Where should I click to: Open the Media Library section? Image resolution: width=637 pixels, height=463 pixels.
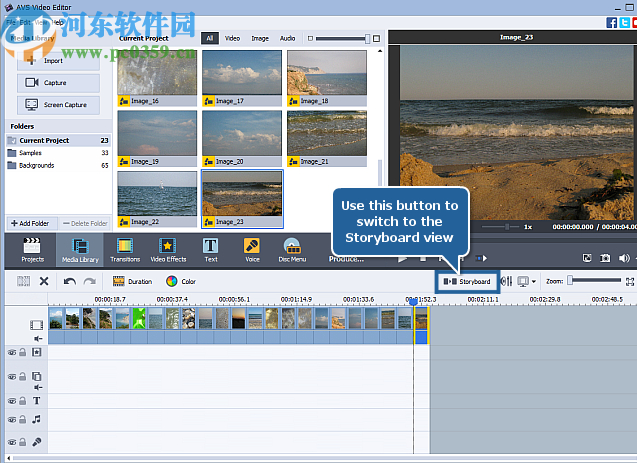pyautogui.click(x=80, y=249)
